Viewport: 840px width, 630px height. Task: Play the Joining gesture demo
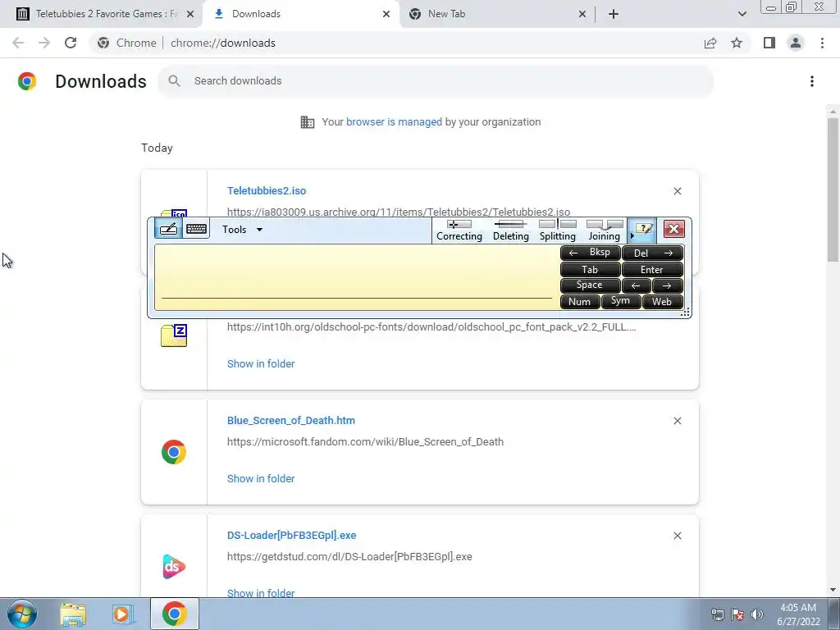point(605,231)
